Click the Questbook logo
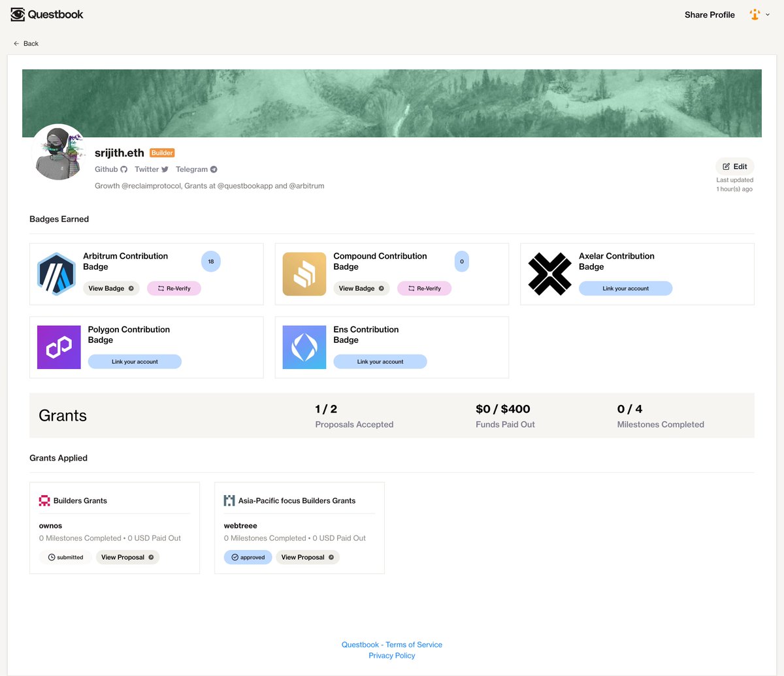Screen dimensions: 784x676 [x=47, y=14]
